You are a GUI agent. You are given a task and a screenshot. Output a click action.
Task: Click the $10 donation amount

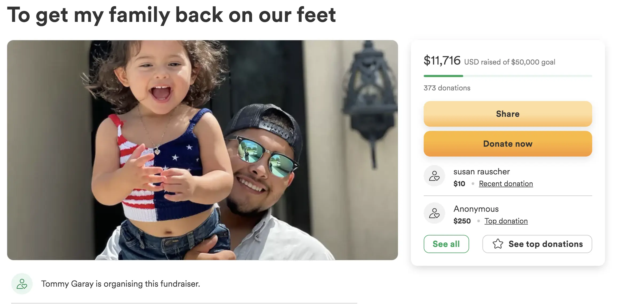459,184
